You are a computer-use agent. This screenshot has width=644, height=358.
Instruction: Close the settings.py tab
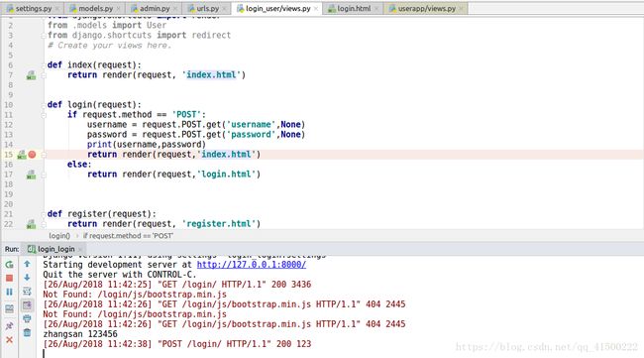(57, 9)
